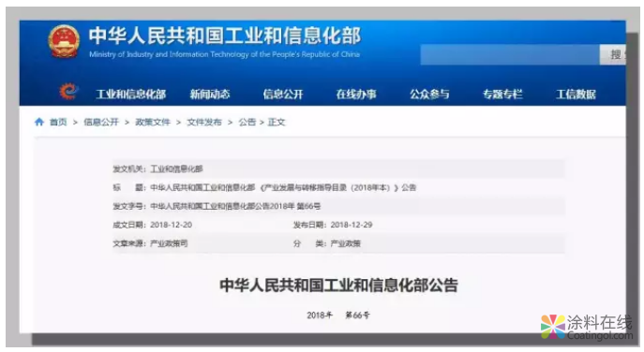This screenshot has height=352, width=644.
Task: Open 在线办事 navigation menu
Action: pos(356,95)
